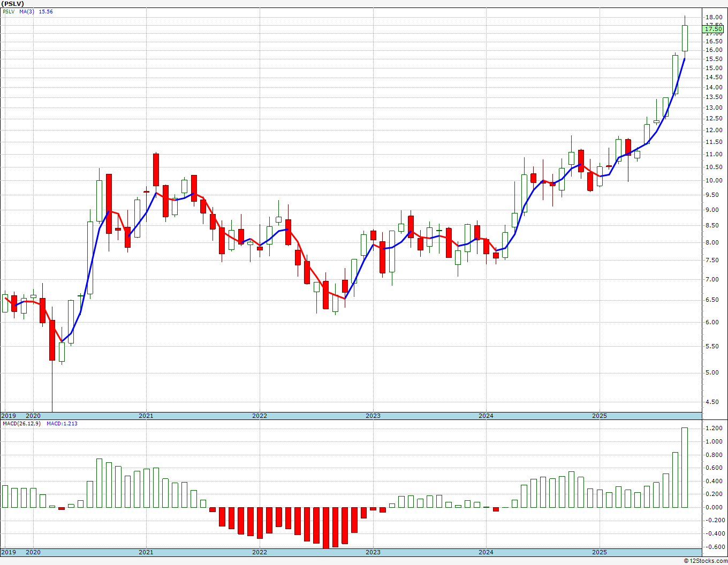Select the 2021 marker on price timeline
The width and height of the screenshot is (728, 565).
(146, 416)
